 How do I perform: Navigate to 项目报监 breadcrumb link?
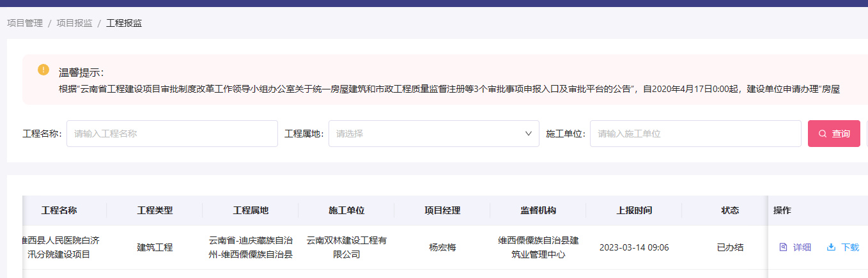pos(74,23)
